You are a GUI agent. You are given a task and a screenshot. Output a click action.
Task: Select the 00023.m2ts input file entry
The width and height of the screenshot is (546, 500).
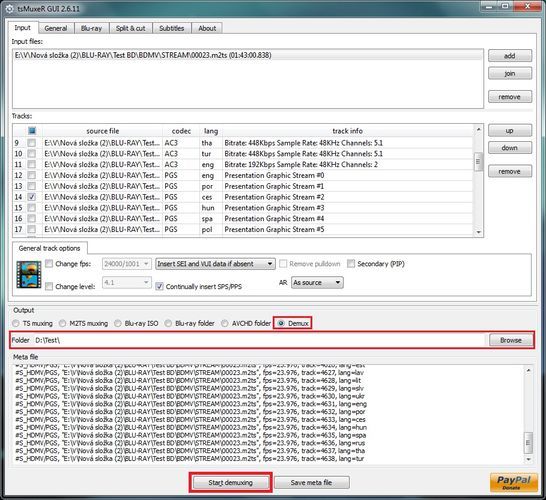coord(248,55)
